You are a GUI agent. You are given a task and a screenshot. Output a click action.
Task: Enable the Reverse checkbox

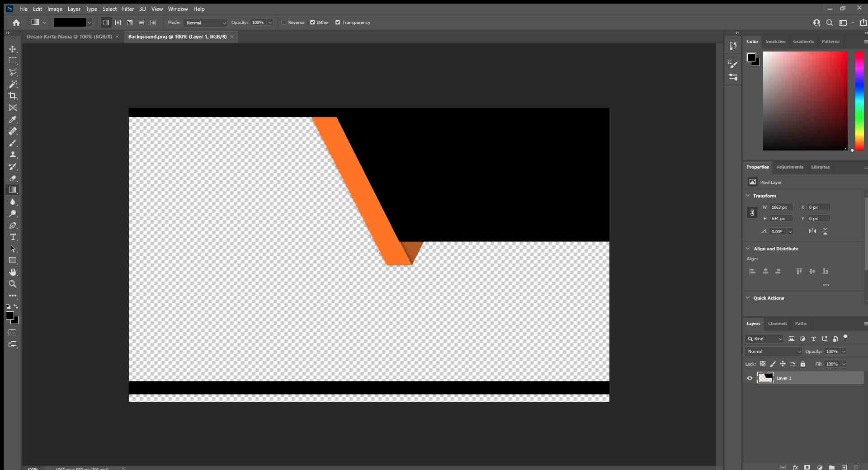(284, 23)
